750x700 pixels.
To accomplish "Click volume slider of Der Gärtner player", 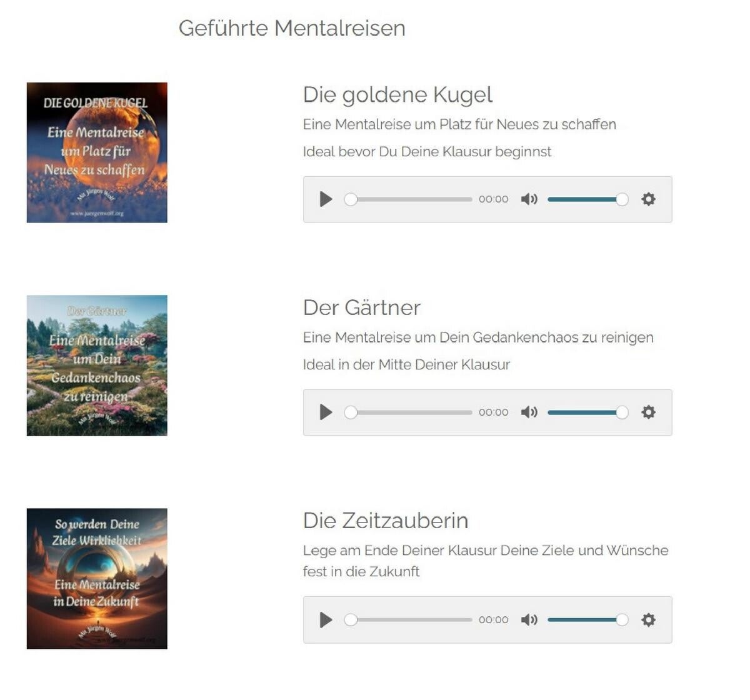I will (x=588, y=412).
